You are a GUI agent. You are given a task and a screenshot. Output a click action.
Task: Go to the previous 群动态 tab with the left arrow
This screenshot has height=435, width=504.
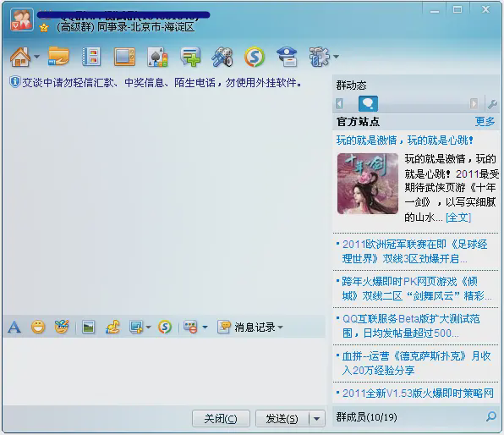[339, 103]
